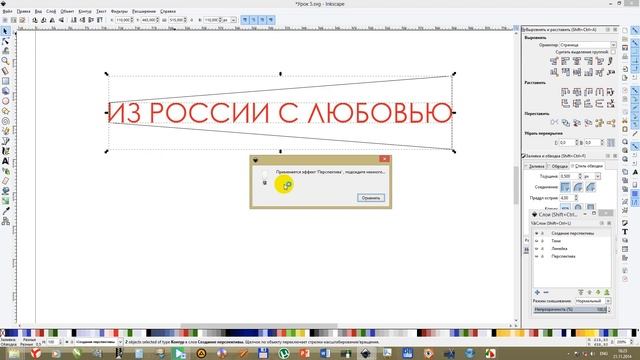Toggle visibility of Линейка layer
The image size is (640, 360).
(x=536, y=249)
